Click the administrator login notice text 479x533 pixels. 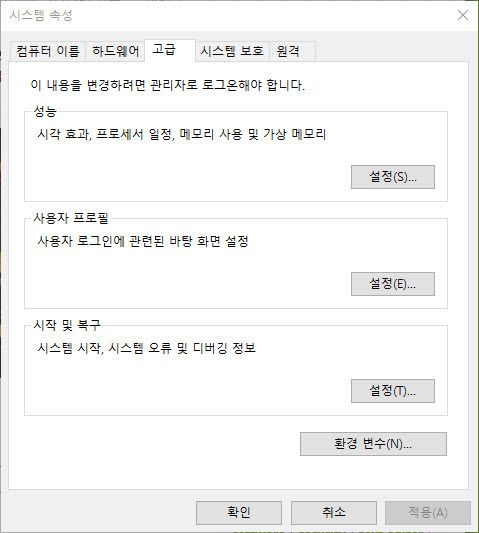tap(167, 85)
